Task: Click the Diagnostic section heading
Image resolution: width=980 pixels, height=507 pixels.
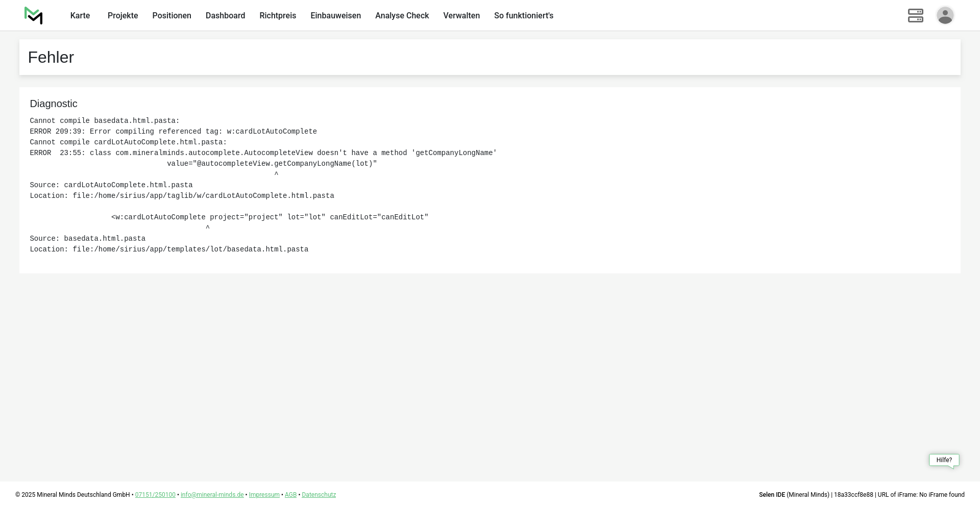Action: [54, 104]
